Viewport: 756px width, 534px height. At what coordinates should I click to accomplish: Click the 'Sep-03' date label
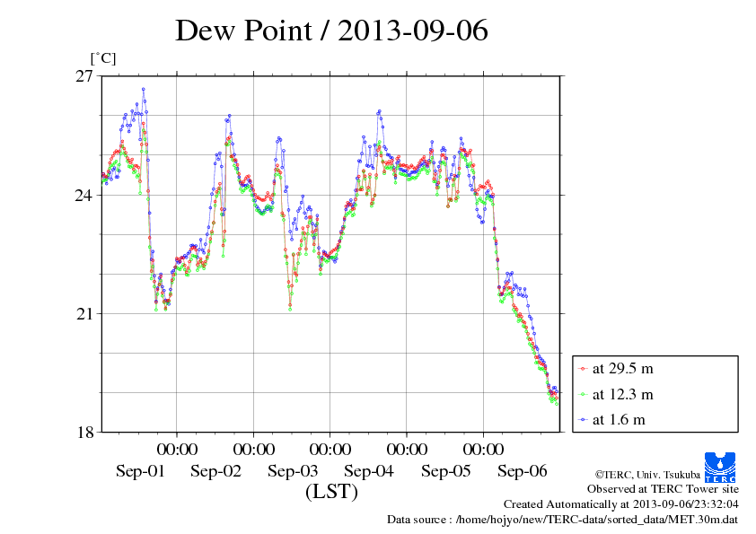point(293,471)
